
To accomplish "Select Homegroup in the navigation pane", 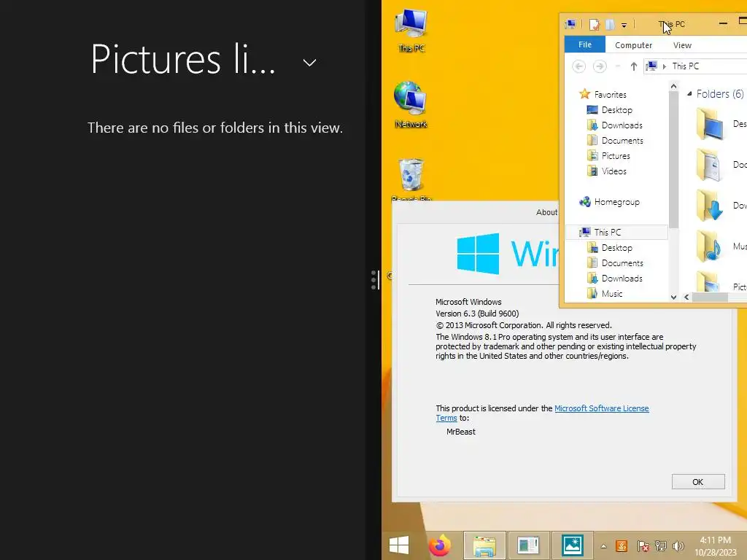I will coord(609,202).
